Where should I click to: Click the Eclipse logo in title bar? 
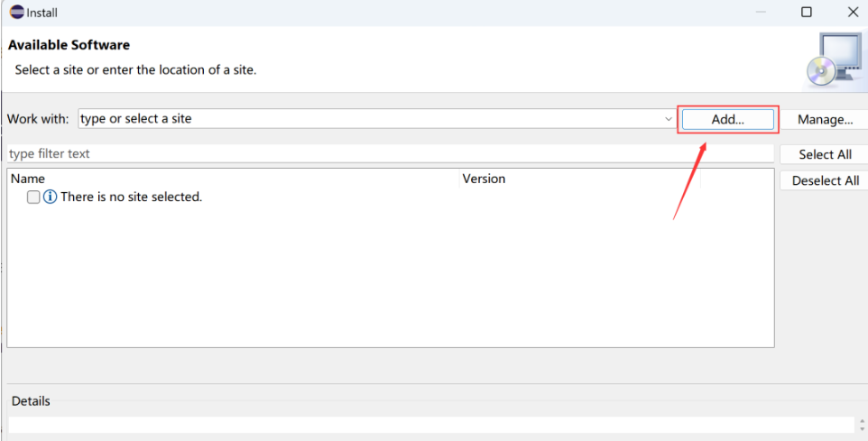16,12
